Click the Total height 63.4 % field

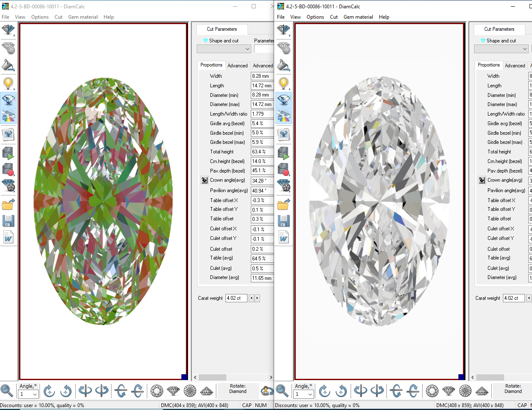(x=262, y=152)
